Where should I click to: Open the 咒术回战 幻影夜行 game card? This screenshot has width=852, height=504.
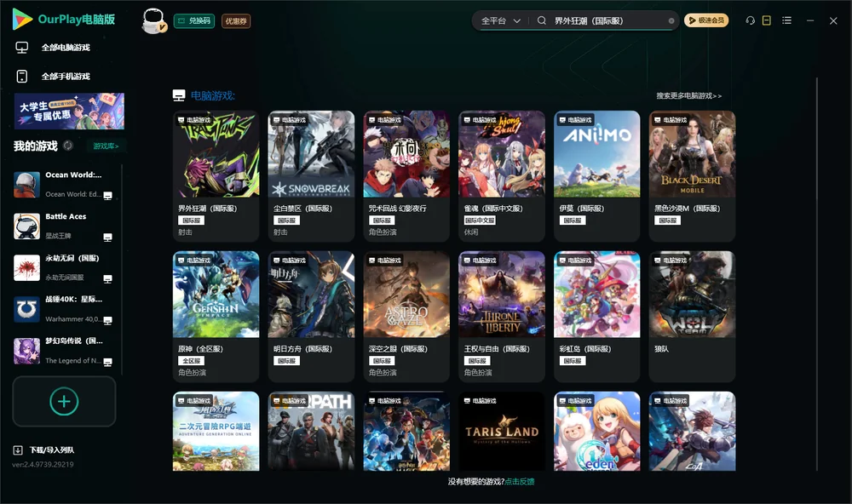[x=406, y=176]
